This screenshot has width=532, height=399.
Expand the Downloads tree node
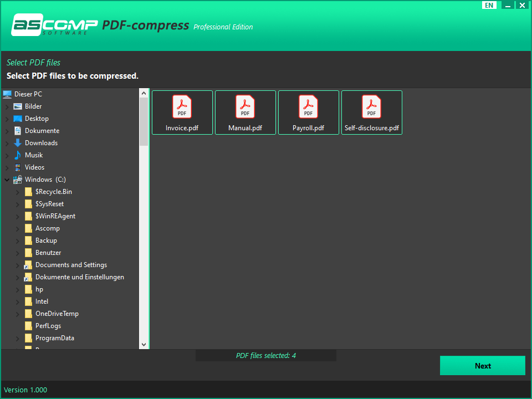[x=7, y=144]
